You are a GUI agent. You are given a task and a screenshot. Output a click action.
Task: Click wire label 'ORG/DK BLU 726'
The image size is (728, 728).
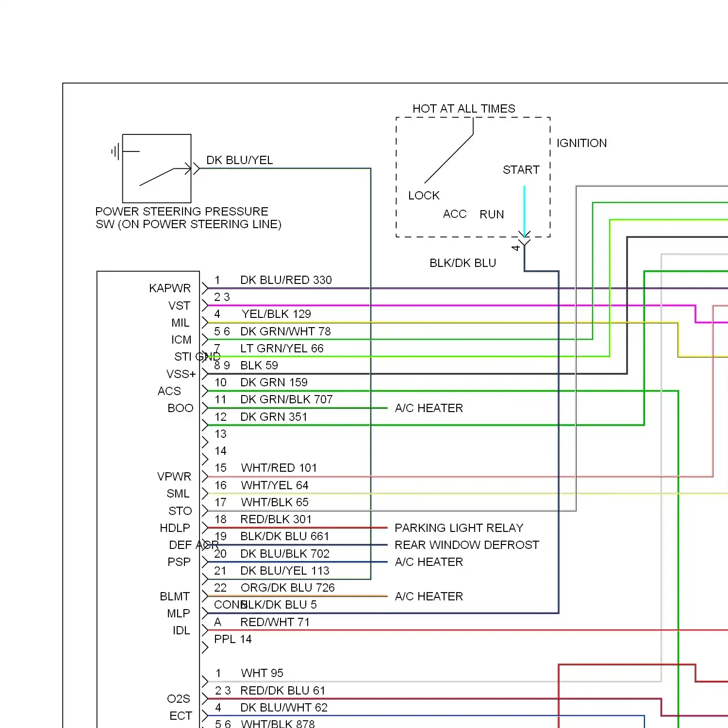pos(288,588)
